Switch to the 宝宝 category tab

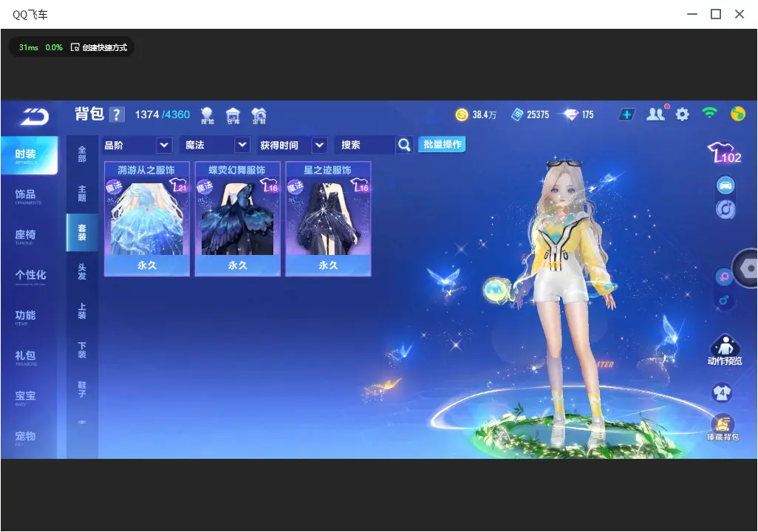(29, 397)
